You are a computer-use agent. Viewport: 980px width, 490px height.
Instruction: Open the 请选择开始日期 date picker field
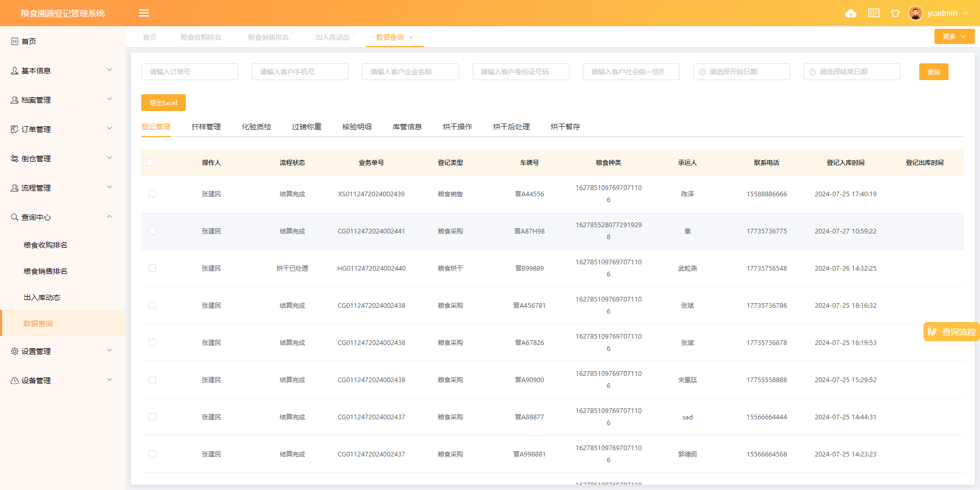point(741,72)
